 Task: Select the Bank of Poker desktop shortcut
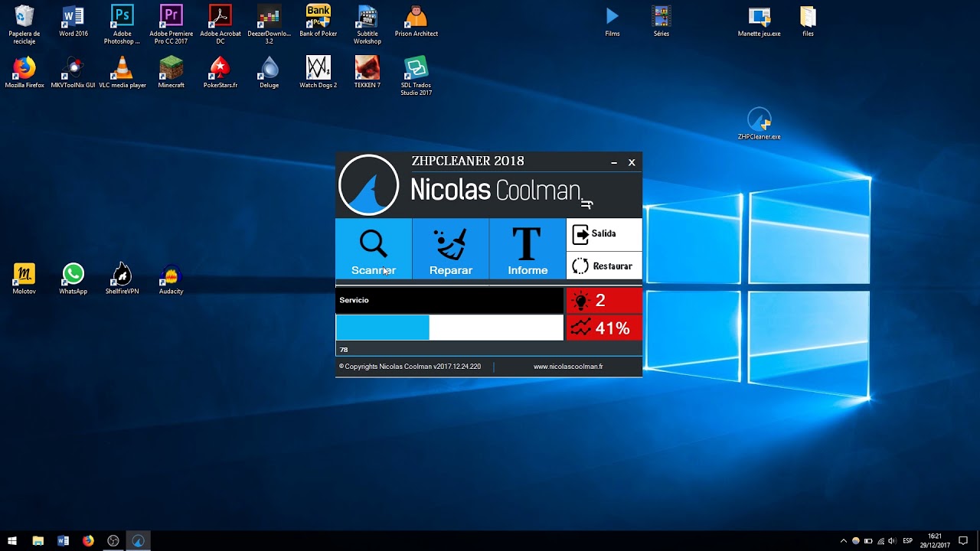(x=318, y=21)
